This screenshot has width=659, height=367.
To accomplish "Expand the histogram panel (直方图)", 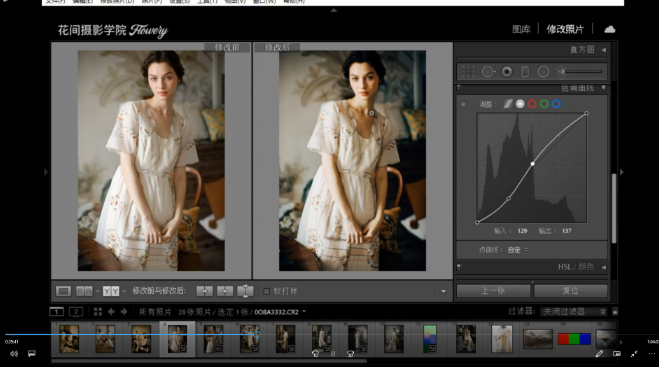I will pyautogui.click(x=604, y=50).
